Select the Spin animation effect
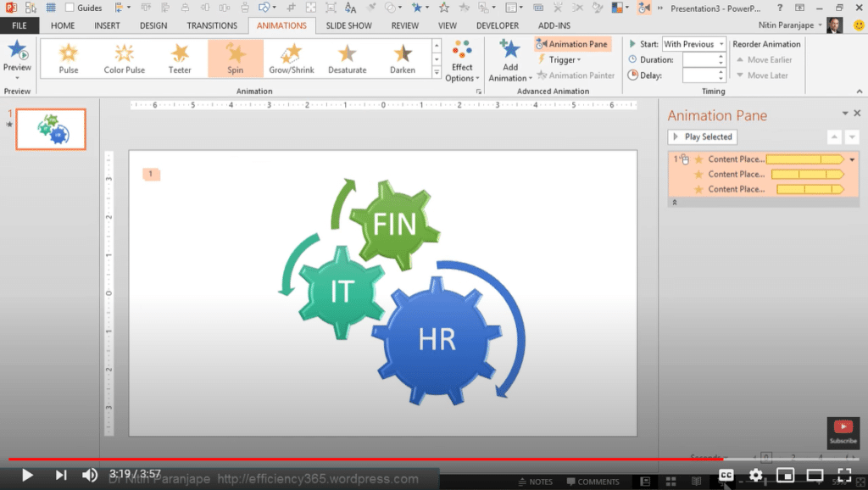This screenshot has height=490, width=868. coord(235,58)
